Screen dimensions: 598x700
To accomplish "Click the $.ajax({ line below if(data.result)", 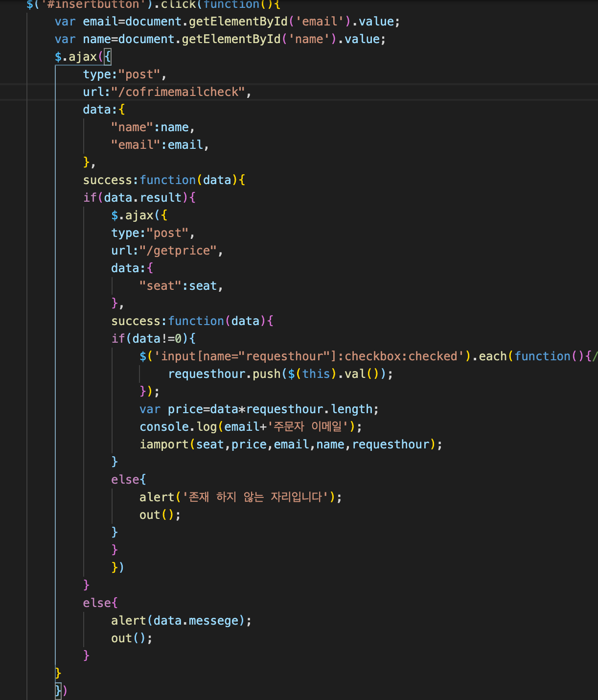I will [x=139, y=215].
